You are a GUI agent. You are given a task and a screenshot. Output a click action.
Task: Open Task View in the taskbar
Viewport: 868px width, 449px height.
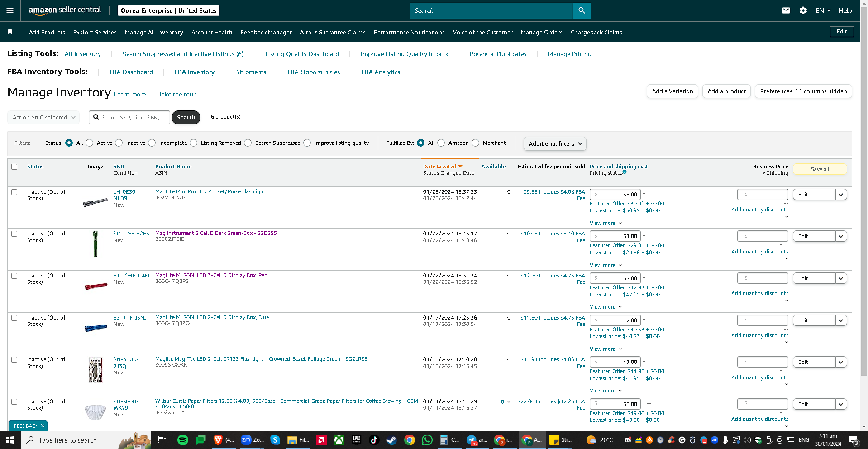(162, 439)
